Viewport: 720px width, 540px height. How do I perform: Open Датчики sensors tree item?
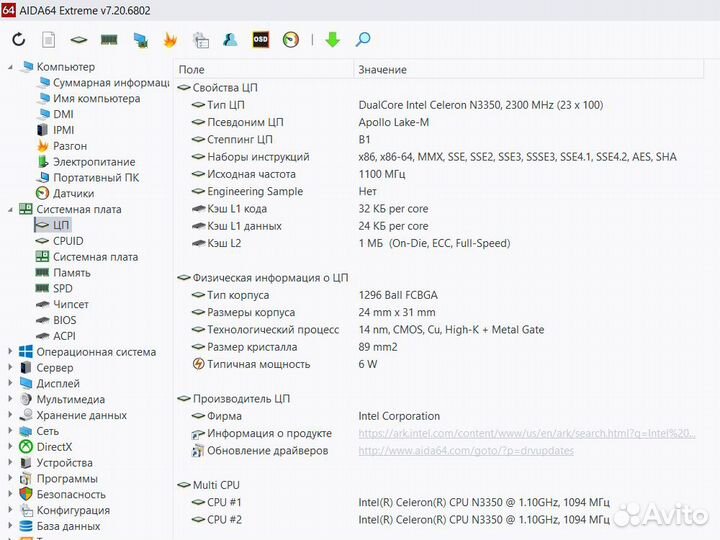(65, 193)
